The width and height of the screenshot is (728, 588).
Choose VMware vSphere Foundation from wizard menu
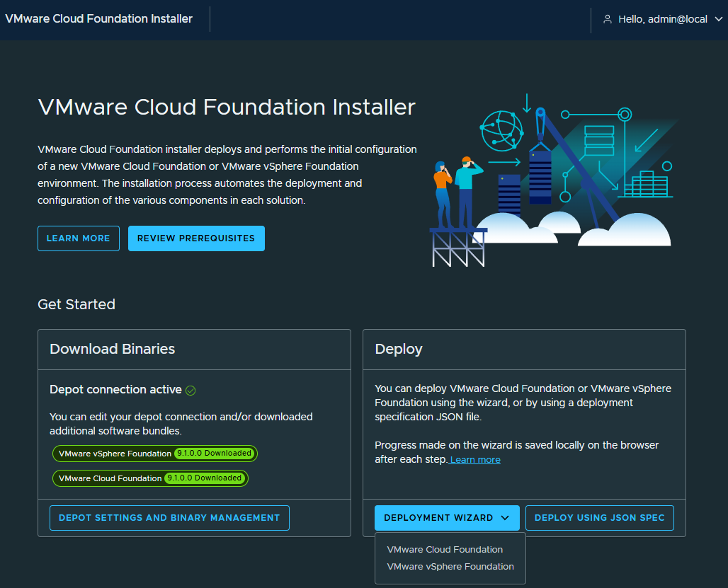coord(450,567)
